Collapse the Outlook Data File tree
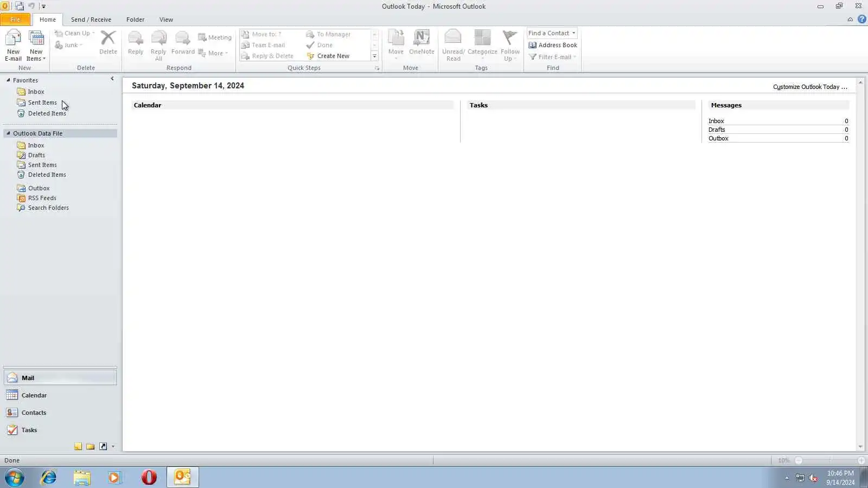 point(8,133)
